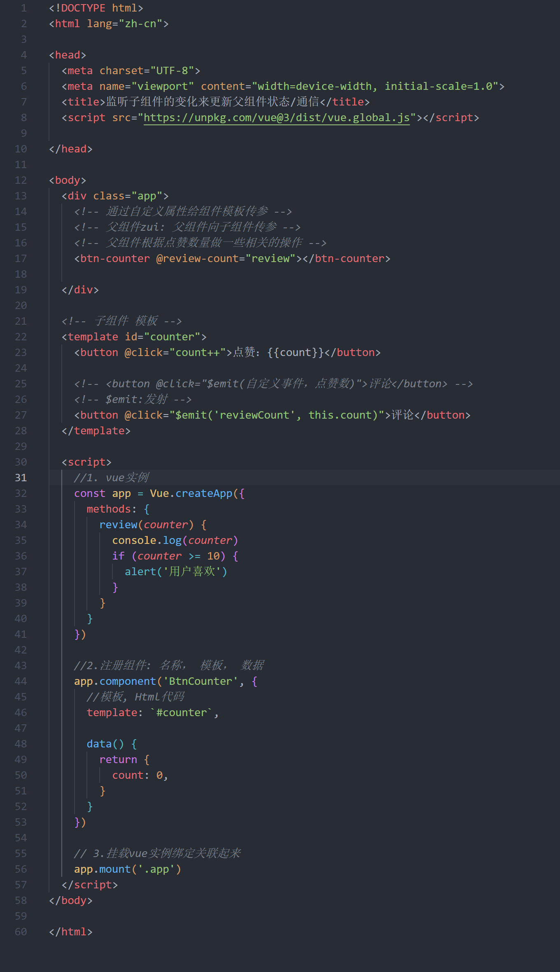Click the {{count}} interpolation text
Viewport: 560px width, 972px height.
(296, 353)
